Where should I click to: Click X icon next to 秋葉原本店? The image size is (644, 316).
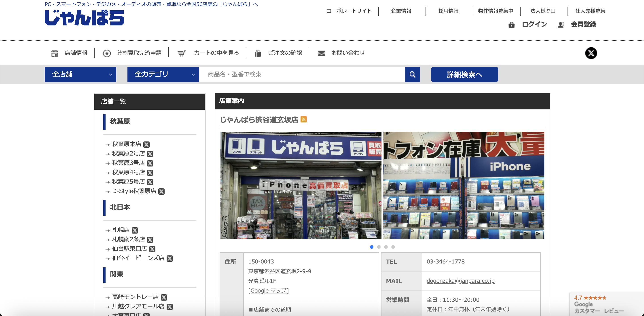(146, 144)
